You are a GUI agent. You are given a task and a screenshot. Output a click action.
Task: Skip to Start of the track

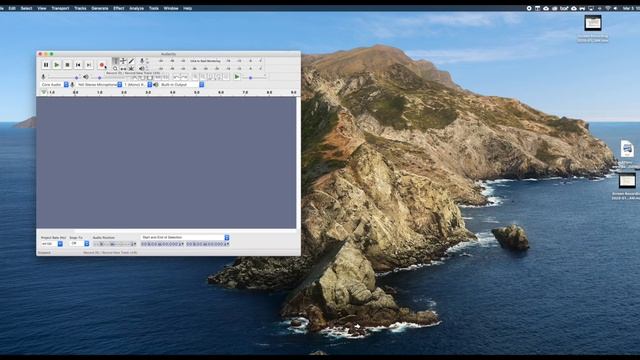[78, 65]
